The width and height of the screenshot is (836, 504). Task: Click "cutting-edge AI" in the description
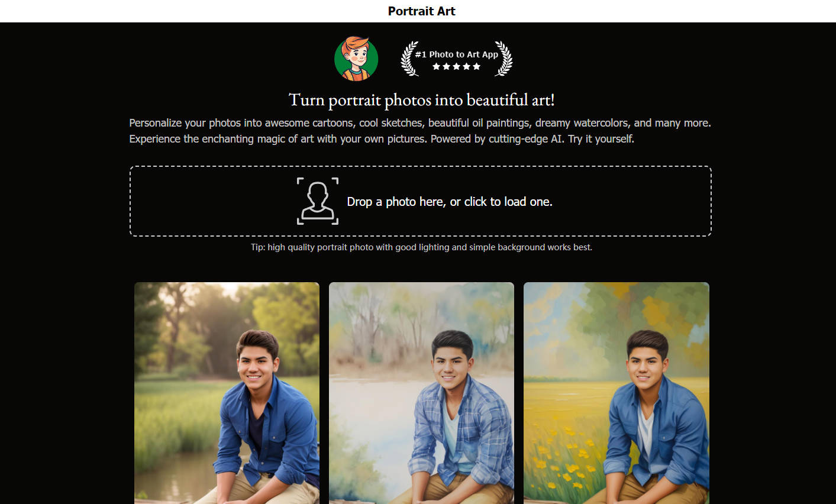click(x=525, y=139)
